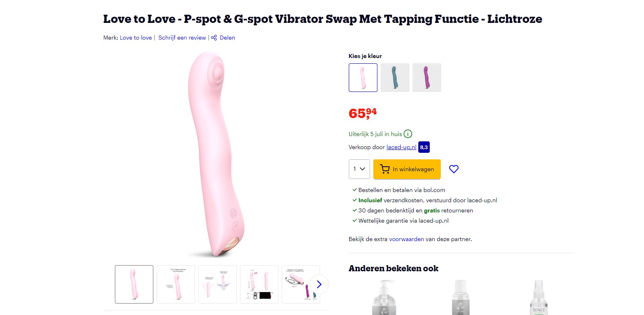Click Schrijf een review link
The width and height of the screenshot is (644, 315).
click(x=182, y=38)
